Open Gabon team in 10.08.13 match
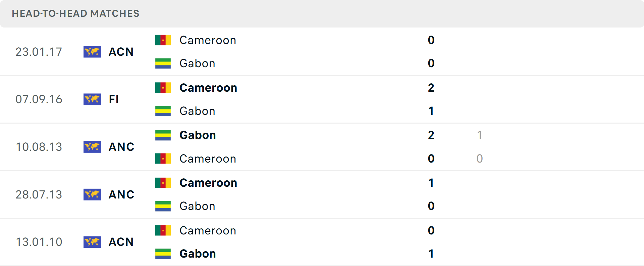 (x=198, y=135)
